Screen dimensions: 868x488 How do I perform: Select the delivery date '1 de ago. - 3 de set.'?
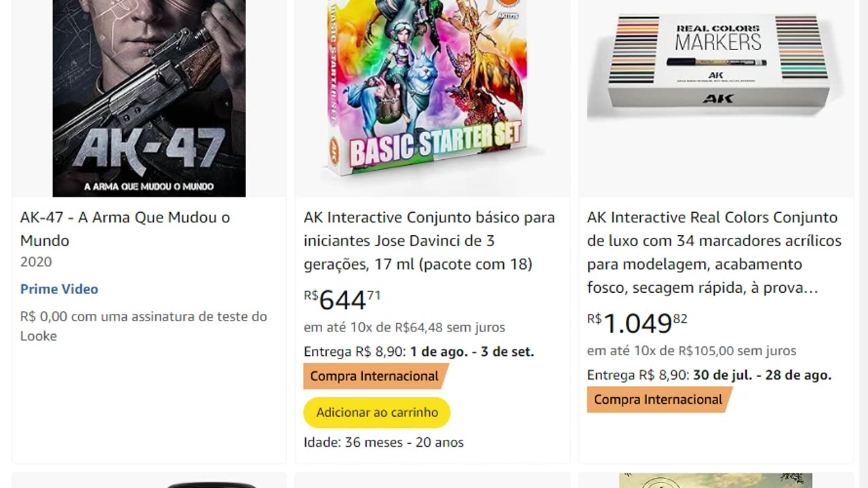[472, 352]
